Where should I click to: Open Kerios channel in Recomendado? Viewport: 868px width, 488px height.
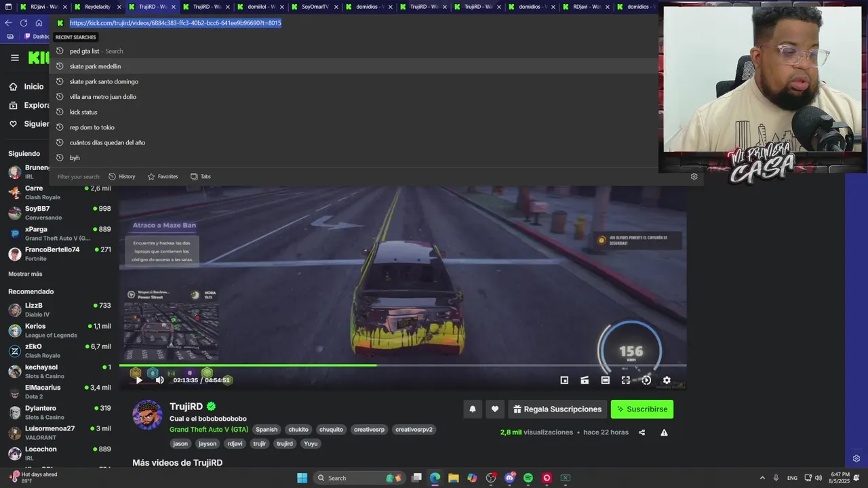[59, 330]
